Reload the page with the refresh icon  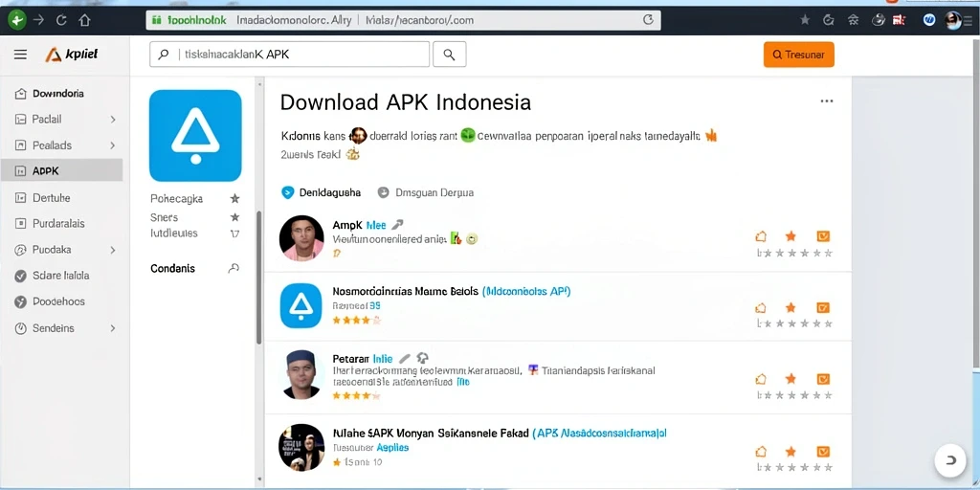(61, 20)
